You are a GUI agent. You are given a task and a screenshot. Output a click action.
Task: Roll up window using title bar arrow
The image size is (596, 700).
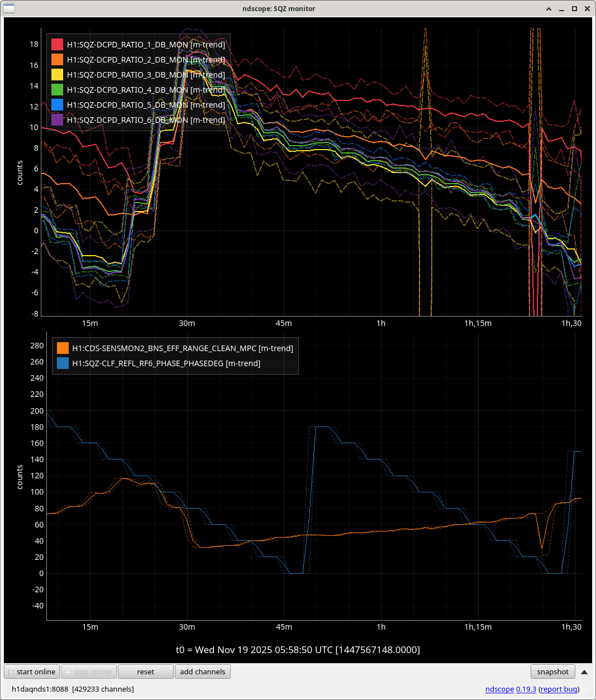click(549, 9)
